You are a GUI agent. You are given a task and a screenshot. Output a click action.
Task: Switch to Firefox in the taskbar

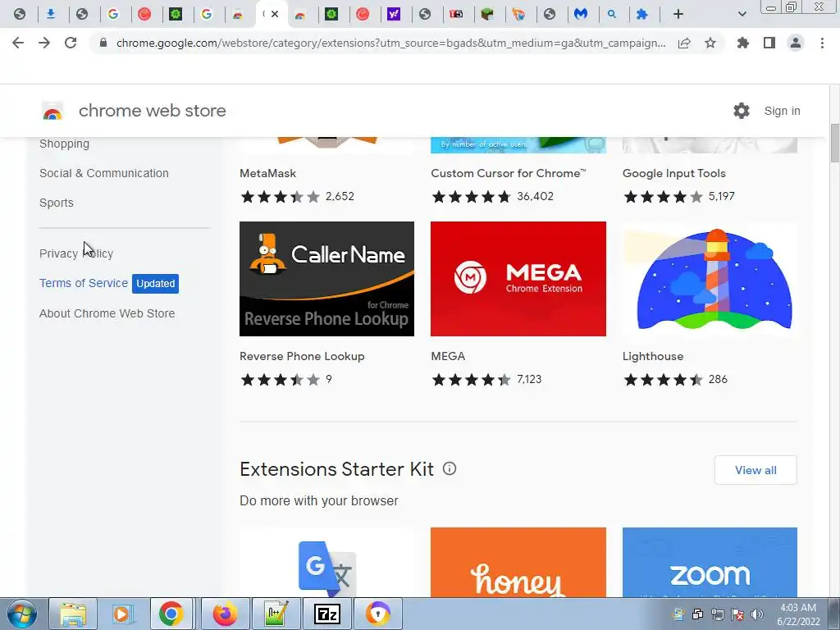[x=226, y=614]
